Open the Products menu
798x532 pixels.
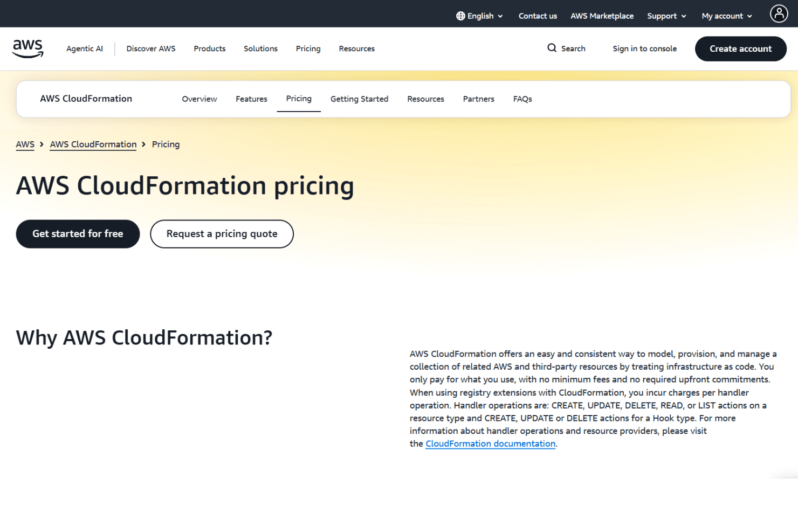(x=210, y=49)
